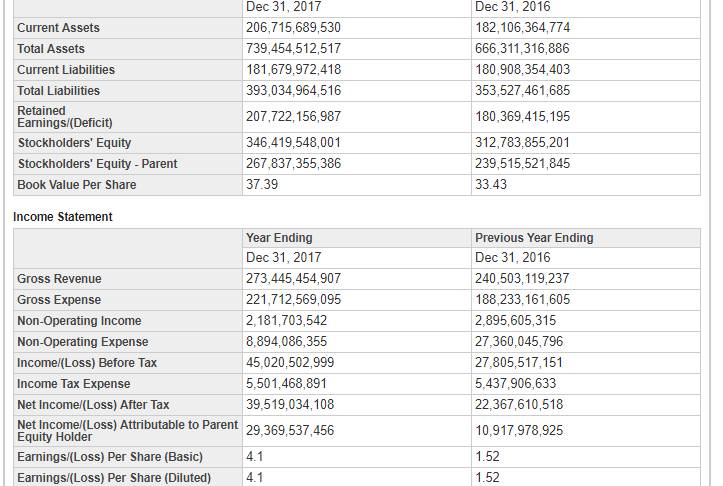The image size is (723, 486).
Task: Select the Gross Revenue 2017 value 273,445,454,907
Action: [293, 279]
